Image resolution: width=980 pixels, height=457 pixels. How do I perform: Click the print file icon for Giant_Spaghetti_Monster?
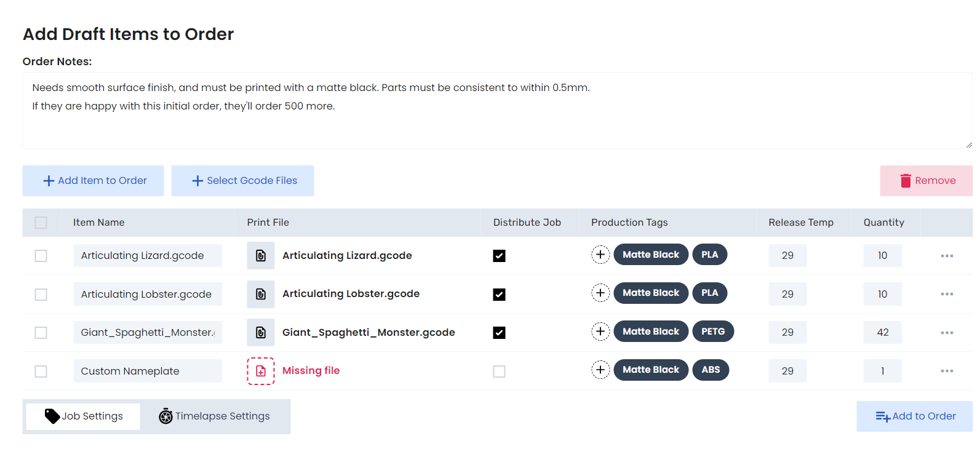point(261,333)
